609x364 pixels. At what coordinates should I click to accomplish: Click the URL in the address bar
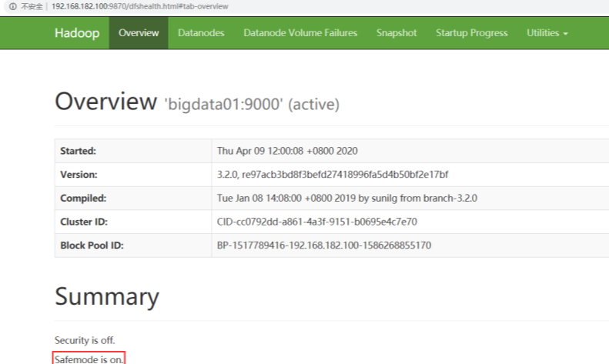point(140,7)
